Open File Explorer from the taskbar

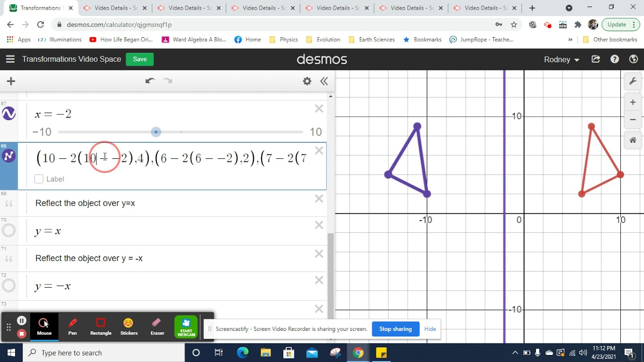point(266,352)
